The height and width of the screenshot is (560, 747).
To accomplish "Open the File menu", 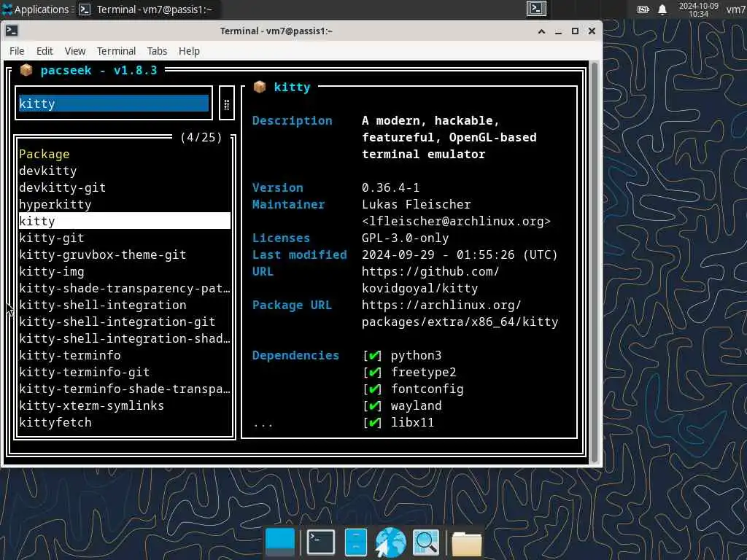I will tap(17, 51).
